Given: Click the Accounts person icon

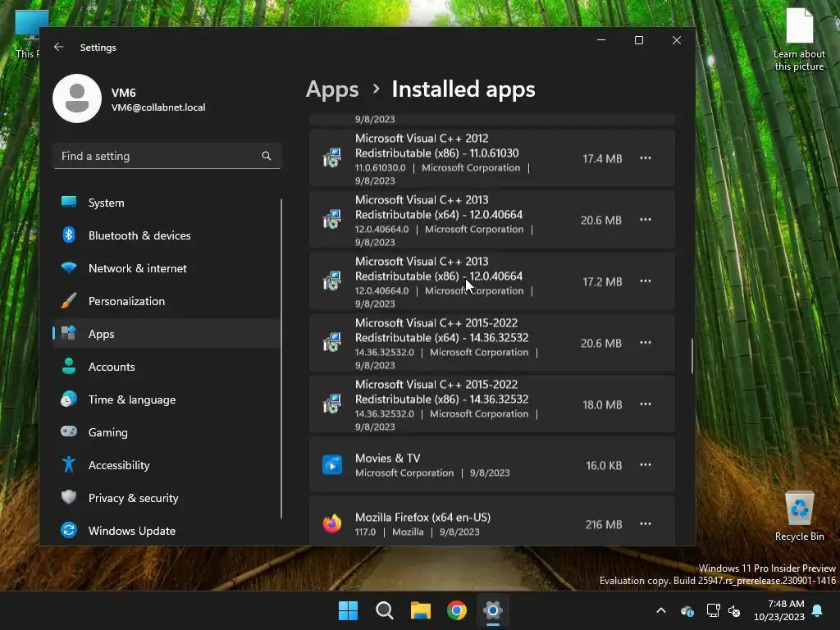Looking at the screenshot, I should click(x=69, y=366).
